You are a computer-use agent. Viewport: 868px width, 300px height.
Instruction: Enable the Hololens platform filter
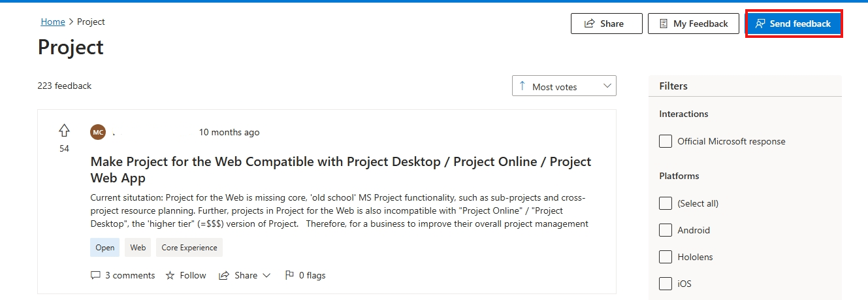666,257
